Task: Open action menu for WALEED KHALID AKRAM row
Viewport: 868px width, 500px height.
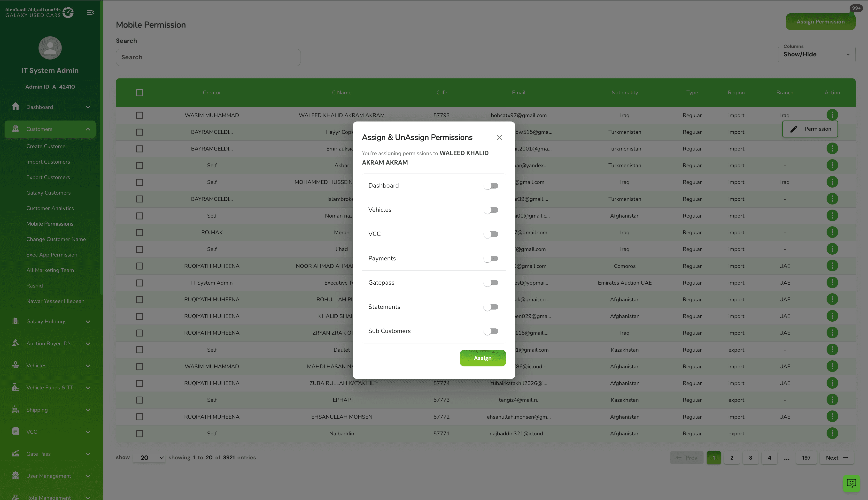Action: [832, 115]
